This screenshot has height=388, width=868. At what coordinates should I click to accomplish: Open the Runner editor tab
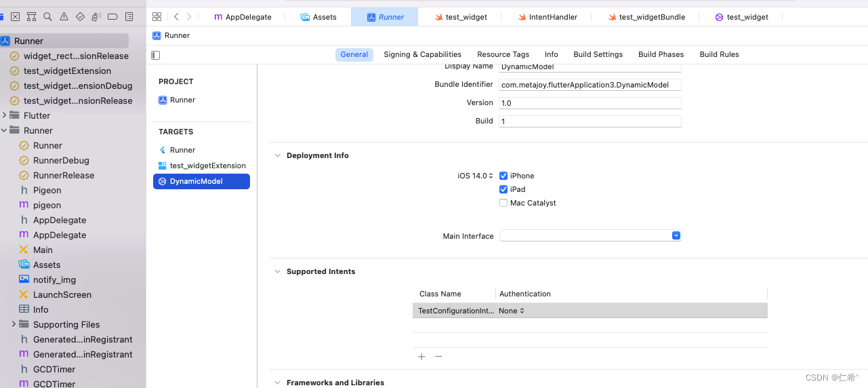click(385, 17)
